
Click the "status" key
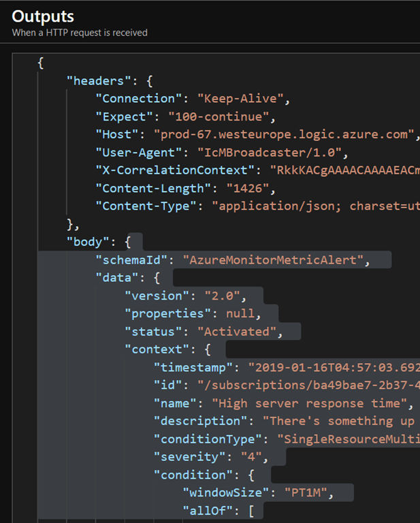click(x=153, y=332)
